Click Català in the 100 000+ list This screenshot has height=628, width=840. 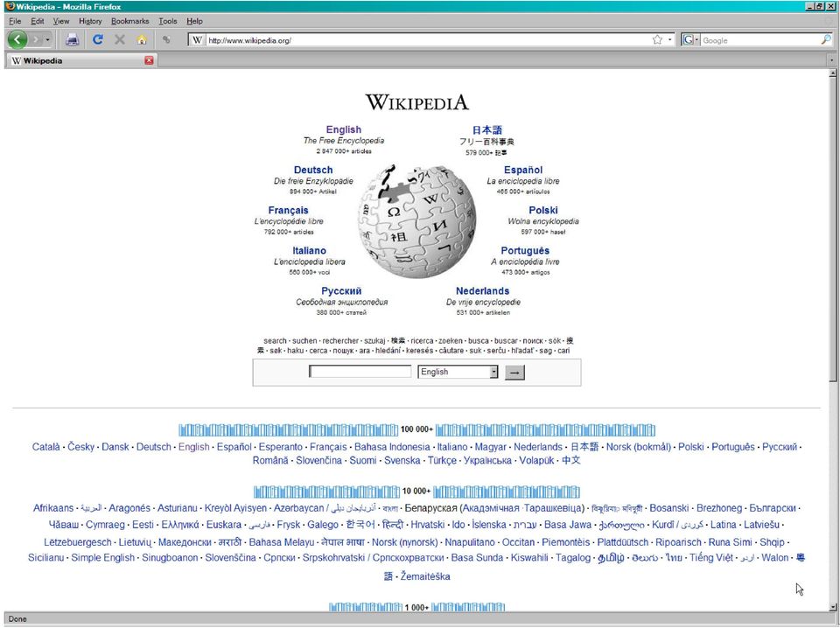point(46,446)
